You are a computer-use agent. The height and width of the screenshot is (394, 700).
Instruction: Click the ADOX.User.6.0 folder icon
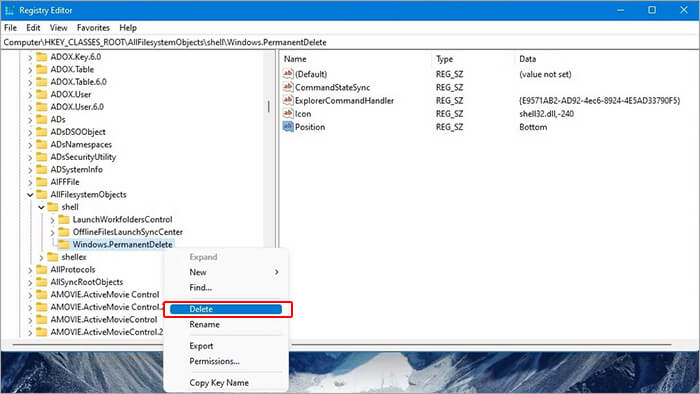point(42,107)
